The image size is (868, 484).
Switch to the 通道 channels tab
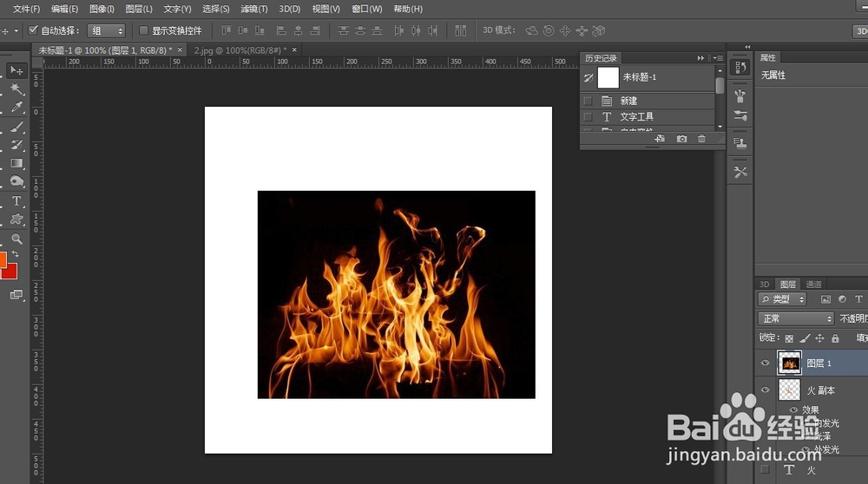pyautogui.click(x=814, y=285)
